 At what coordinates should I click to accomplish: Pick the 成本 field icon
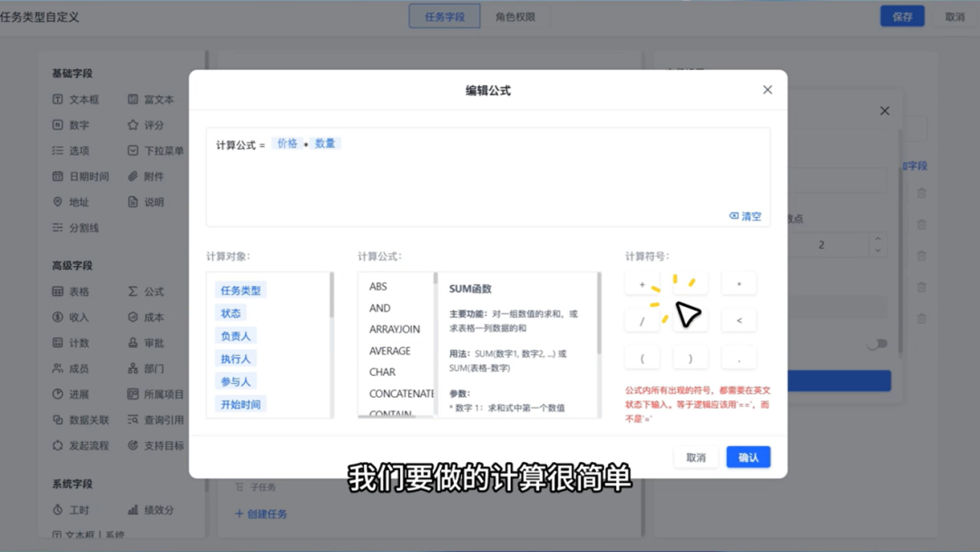[132, 317]
